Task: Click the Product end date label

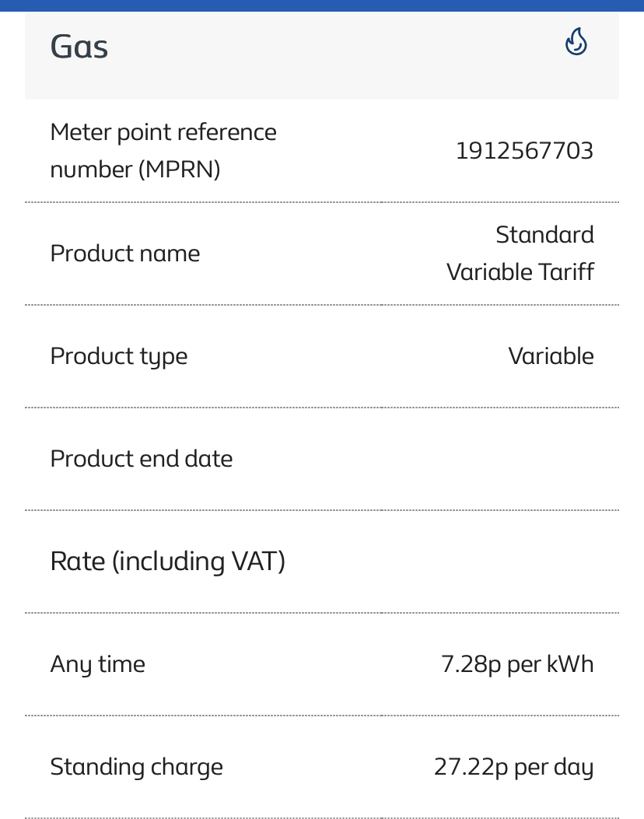Action: [142, 459]
